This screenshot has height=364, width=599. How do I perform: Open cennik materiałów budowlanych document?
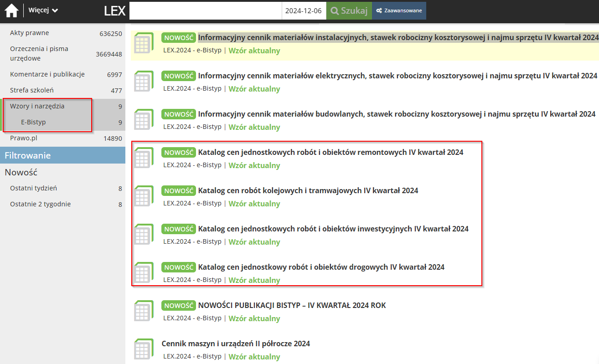click(397, 114)
